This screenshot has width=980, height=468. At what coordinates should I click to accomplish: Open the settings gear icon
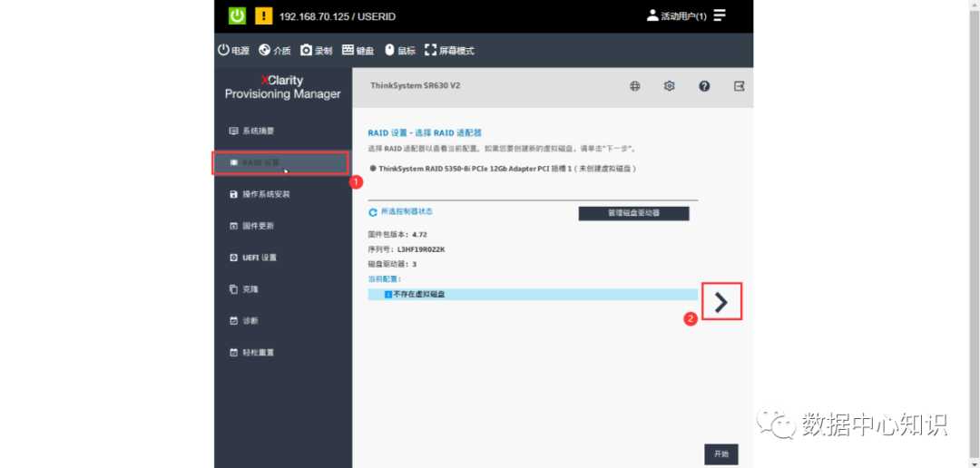pos(670,86)
